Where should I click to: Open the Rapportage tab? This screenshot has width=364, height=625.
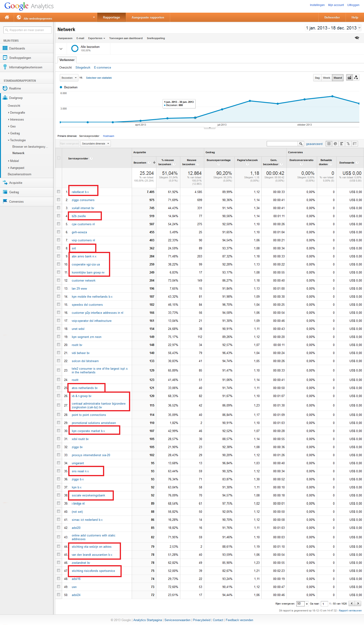coord(111,17)
